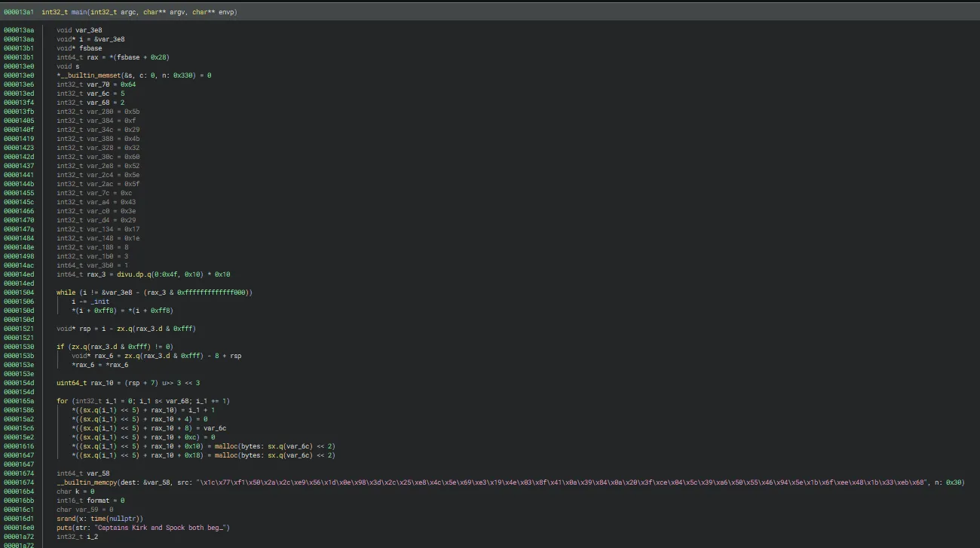Click the 'void* rax_6' declaration line
This screenshot has height=548, width=980.
(x=157, y=356)
